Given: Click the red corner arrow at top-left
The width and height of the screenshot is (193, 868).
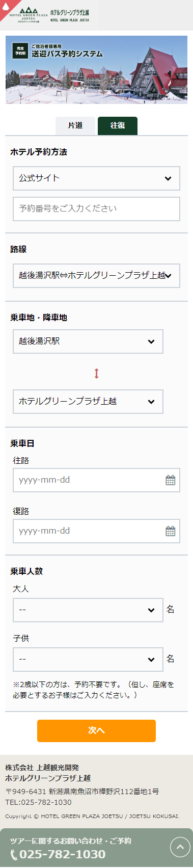Looking at the screenshot, I should point(8,8).
